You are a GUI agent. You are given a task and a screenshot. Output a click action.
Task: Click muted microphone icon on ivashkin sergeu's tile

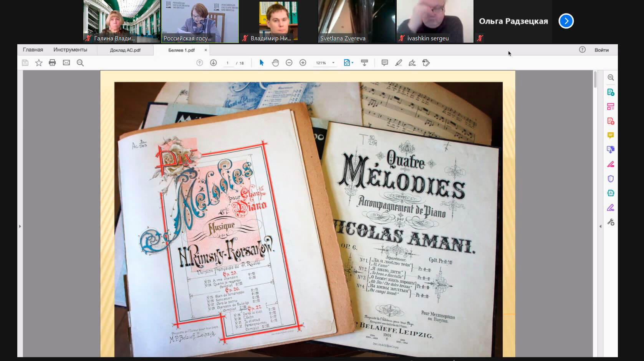(402, 38)
